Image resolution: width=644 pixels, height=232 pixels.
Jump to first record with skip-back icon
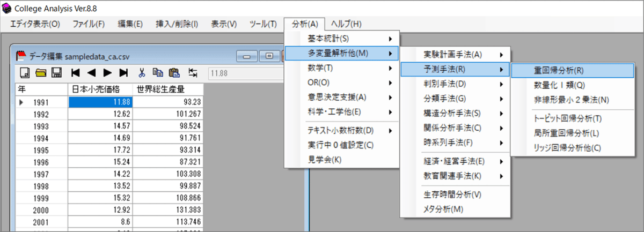click(76, 73)
